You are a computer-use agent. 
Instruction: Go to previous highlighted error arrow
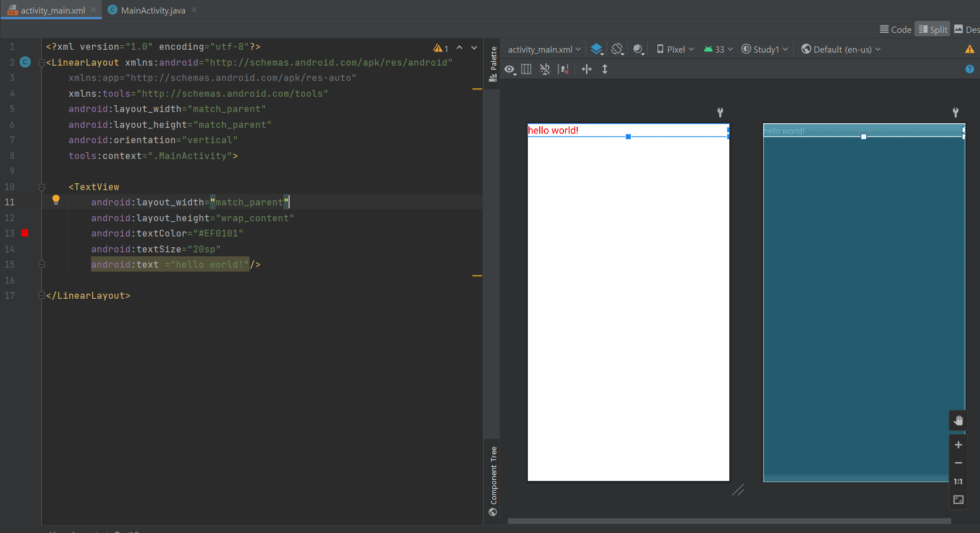(459, 48)
